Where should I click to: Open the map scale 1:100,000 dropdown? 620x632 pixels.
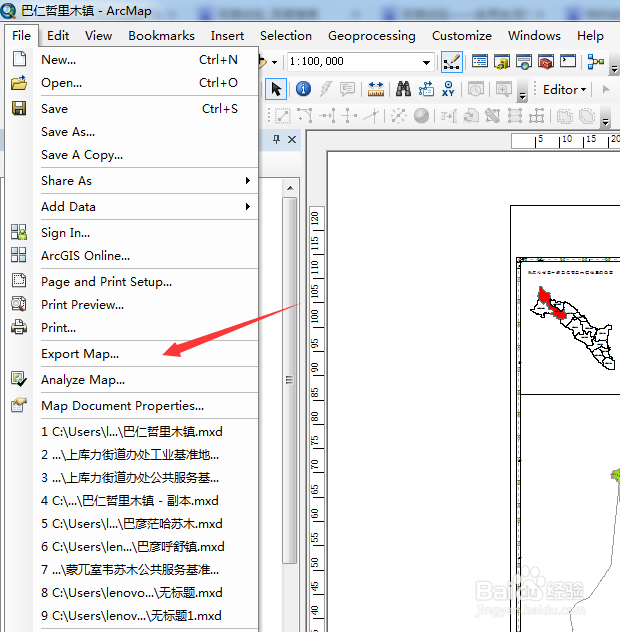click(x=426, y=62)
